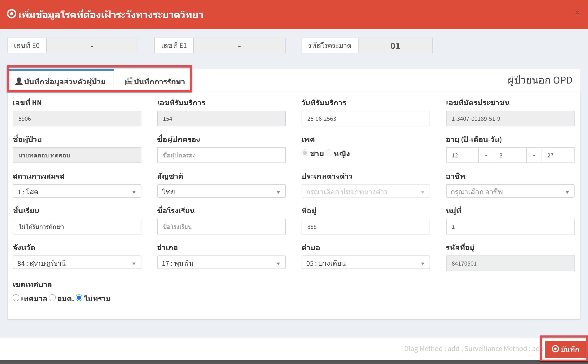Click the รหัสที่อยู่ address code field
Image resolution: width=588 pixels, height=364 pixels.
coord(510,263)
